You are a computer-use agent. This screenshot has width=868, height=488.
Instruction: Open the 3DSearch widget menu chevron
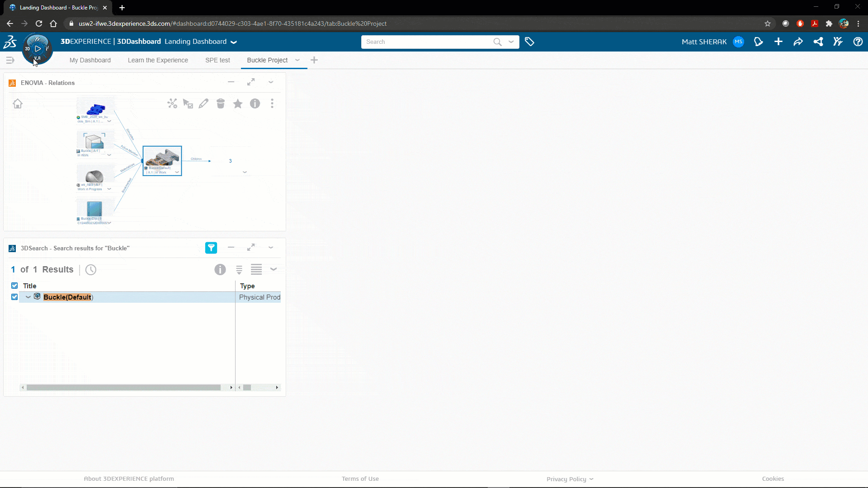point(271,247)
